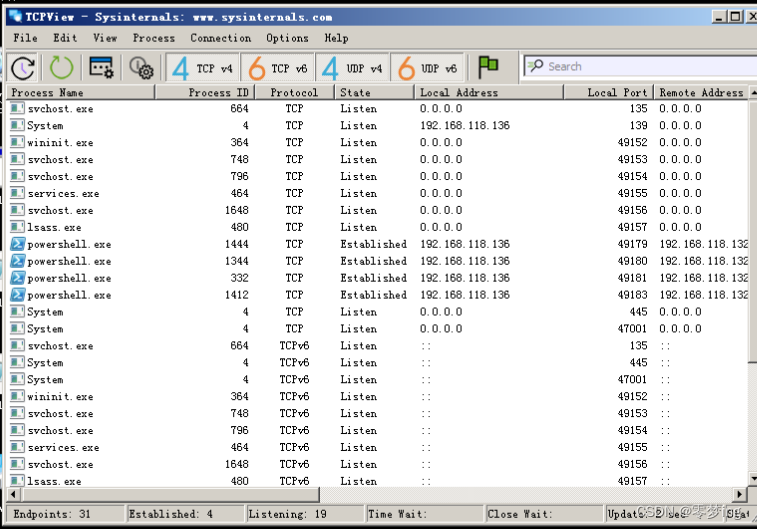Sort by Local Address column header
The width and height of the screenshot is (757, 529).
[489, 92]
